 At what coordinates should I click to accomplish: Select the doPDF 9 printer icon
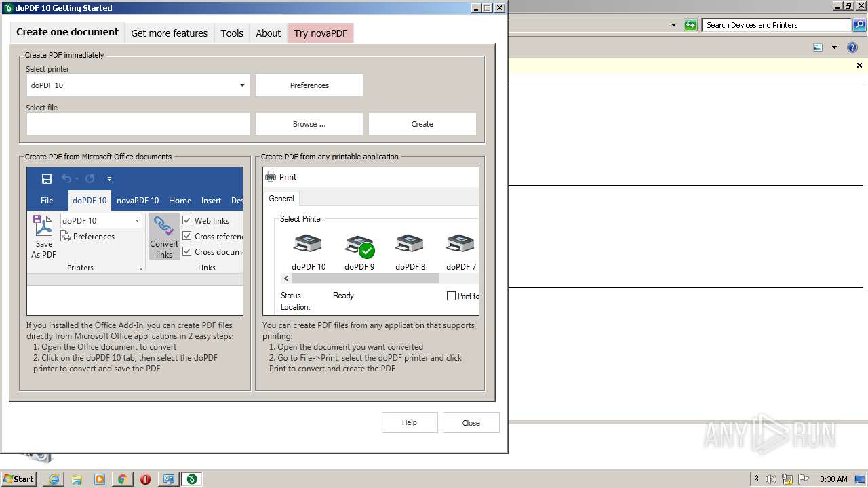[x=359, y=245]
